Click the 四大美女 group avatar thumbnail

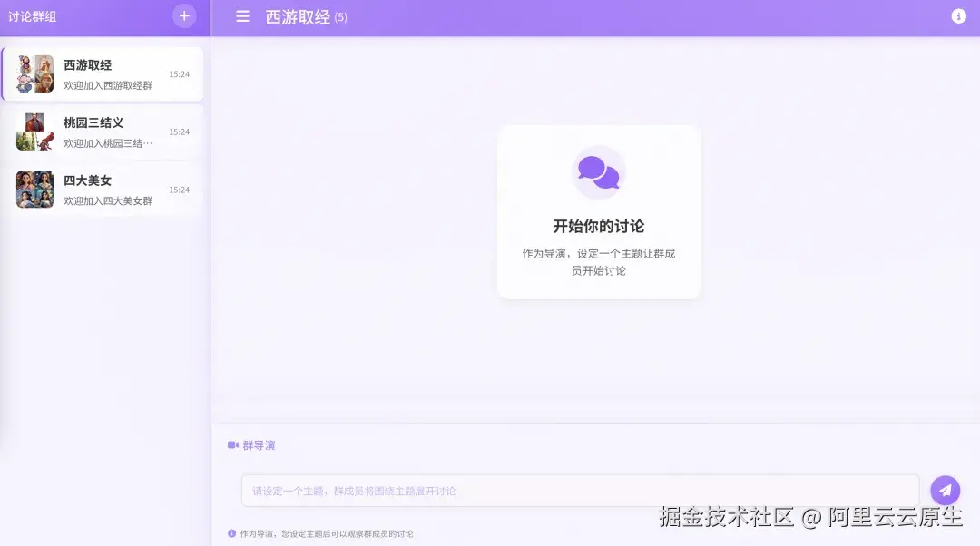pyautogui.click(x=35, y=190)
